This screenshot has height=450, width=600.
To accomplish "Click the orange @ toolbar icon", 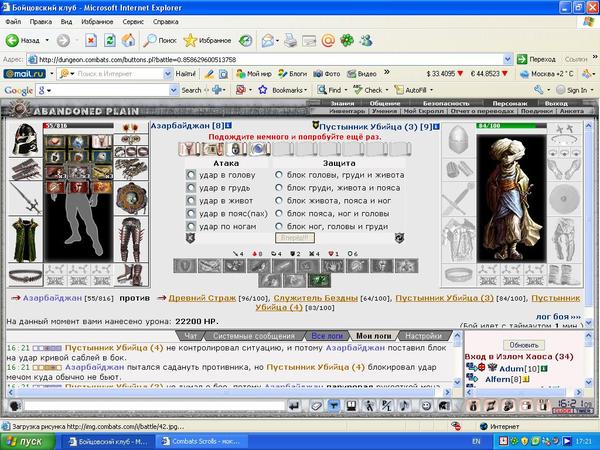I will pos(328,40).
